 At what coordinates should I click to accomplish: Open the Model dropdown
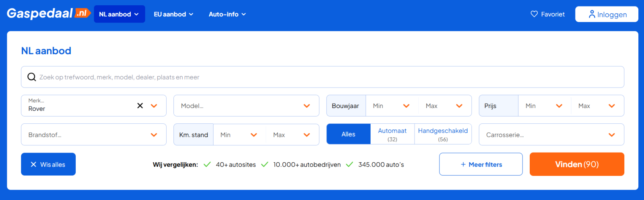pyautogui.click(x=246, y=106)
